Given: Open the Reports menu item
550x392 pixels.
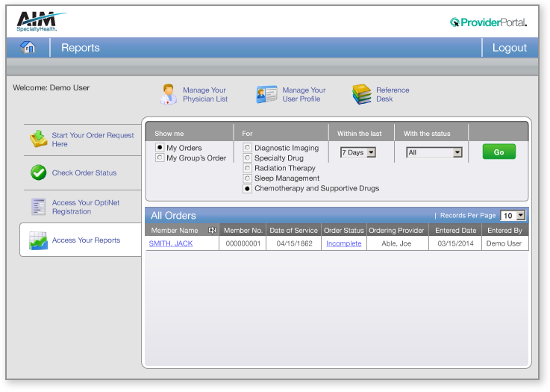Looking at the screenshot, I should pyautogui.click(x=80, y=48).
